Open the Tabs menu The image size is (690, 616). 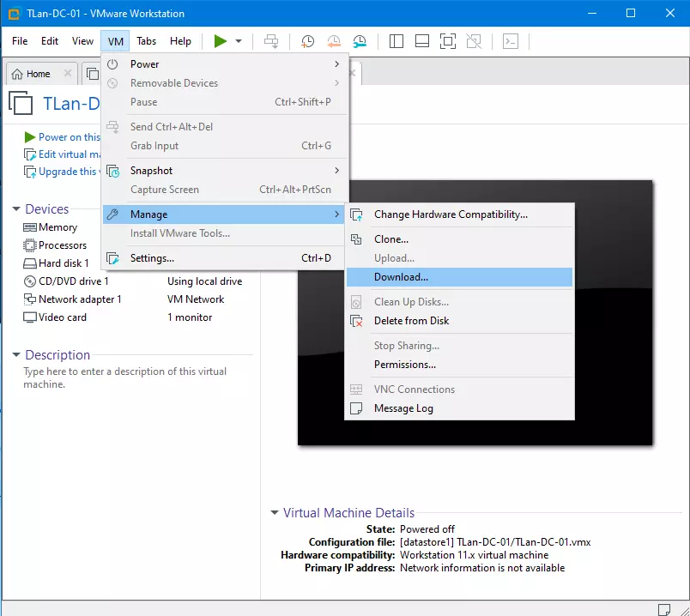point(146,41)
